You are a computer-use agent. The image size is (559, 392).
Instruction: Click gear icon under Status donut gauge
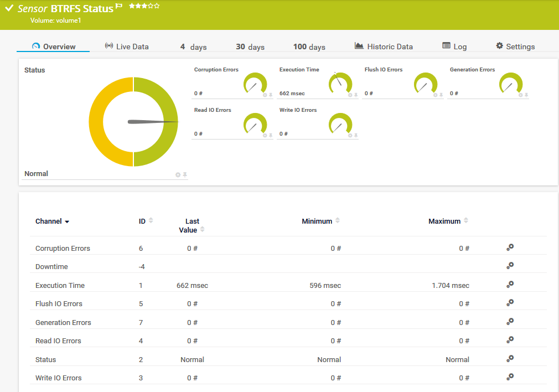[x=178, y=175]
